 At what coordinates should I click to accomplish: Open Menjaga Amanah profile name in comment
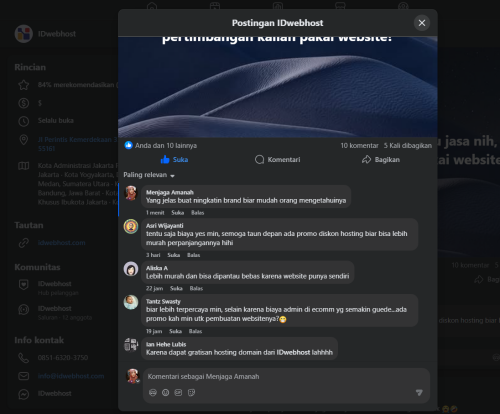[170, 192]
